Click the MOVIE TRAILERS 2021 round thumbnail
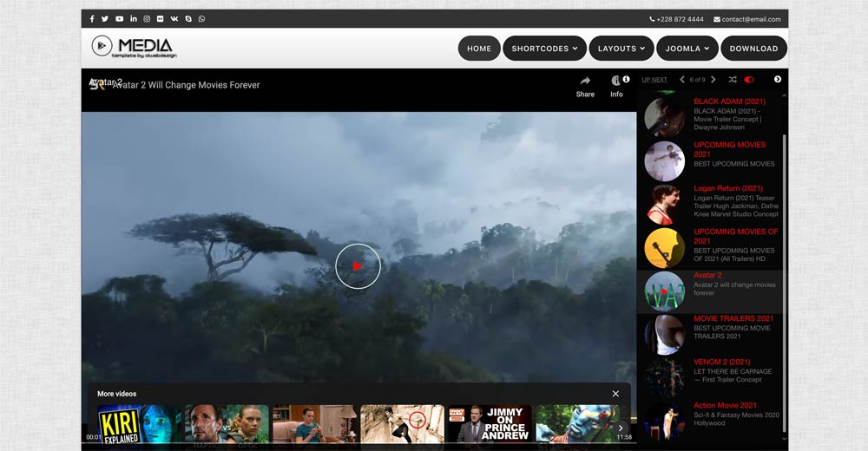Screen dimensions: 868x451 664,335
